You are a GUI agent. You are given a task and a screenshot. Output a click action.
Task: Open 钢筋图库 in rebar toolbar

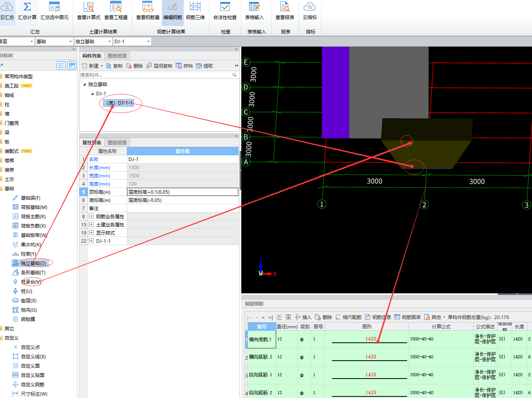click(x=407, y=317)
